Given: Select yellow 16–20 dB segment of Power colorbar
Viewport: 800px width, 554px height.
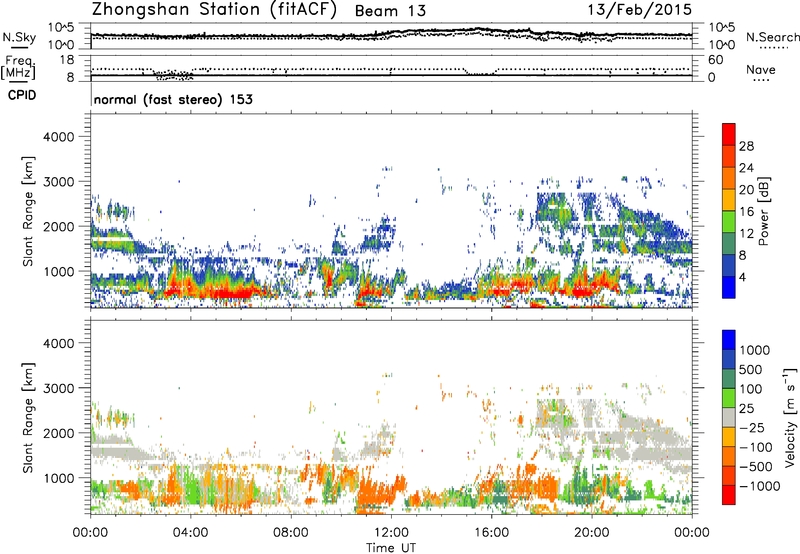Looking at the screenshot, I should 729,200.
